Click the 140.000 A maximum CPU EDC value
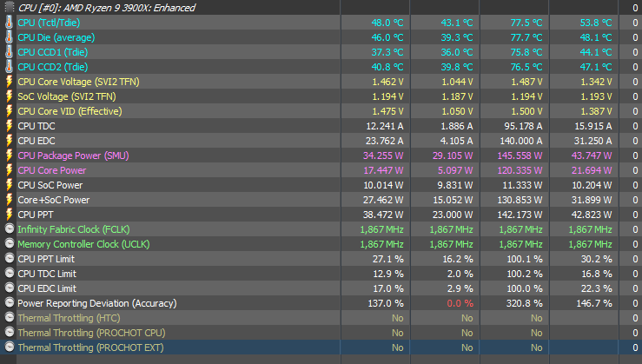The height and width of the screenshot is (364, 642). 521,141
